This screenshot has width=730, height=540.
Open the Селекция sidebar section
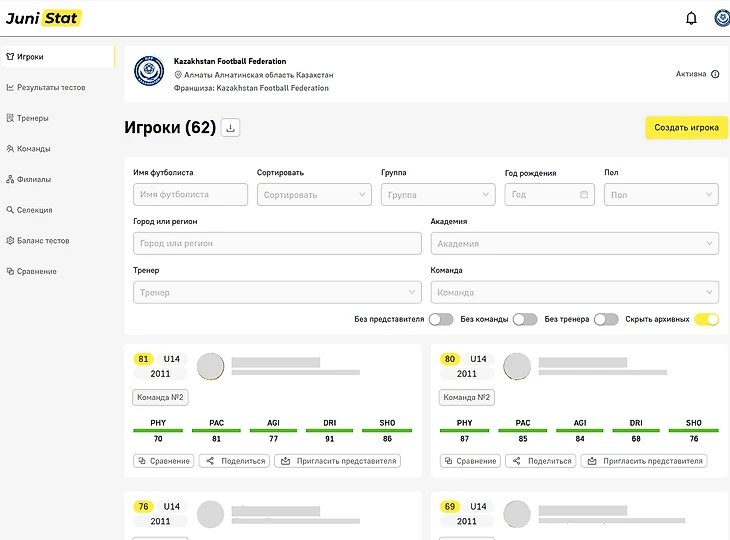(35, 210)
